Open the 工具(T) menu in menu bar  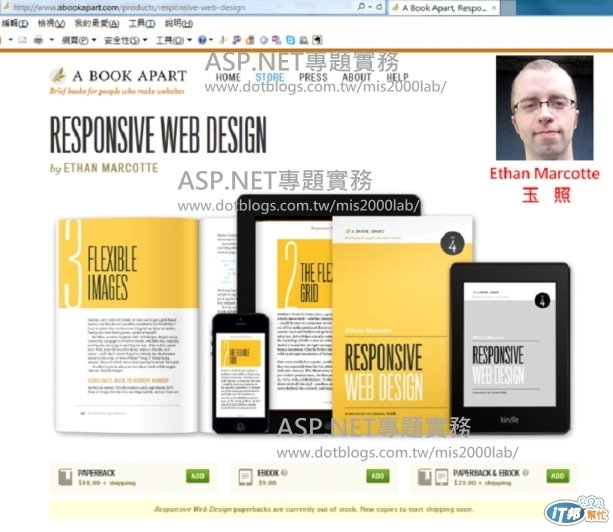[142, 23]
